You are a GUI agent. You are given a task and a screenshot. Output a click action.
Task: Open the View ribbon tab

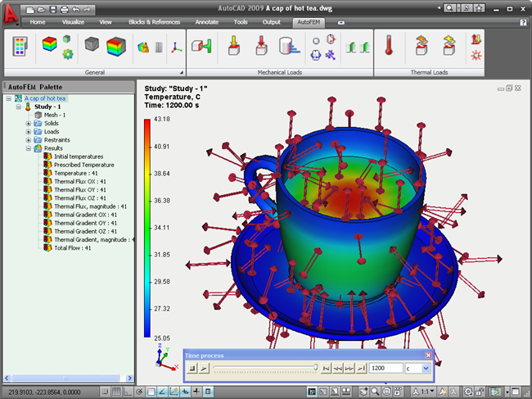pos(106,22)
